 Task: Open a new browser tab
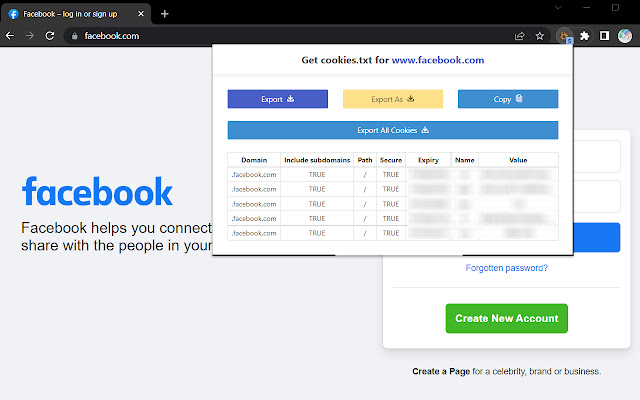(164, 14)
